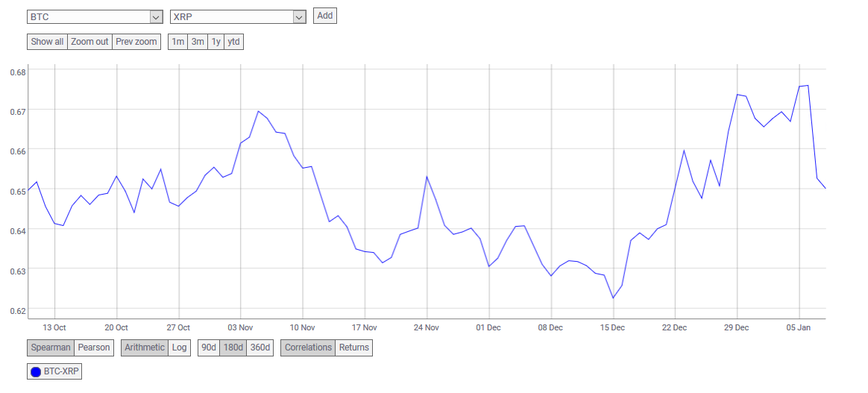The width and height of the screenshot is (868, 393).
Task: Select the 1m time range
Action: pos(177,42)
